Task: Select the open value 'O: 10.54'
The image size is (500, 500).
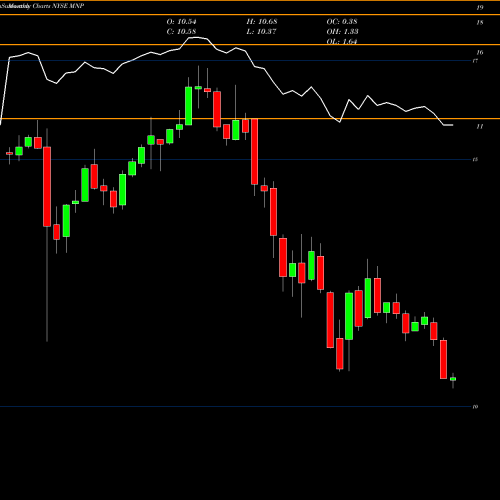Action: [x=181, y=22]
